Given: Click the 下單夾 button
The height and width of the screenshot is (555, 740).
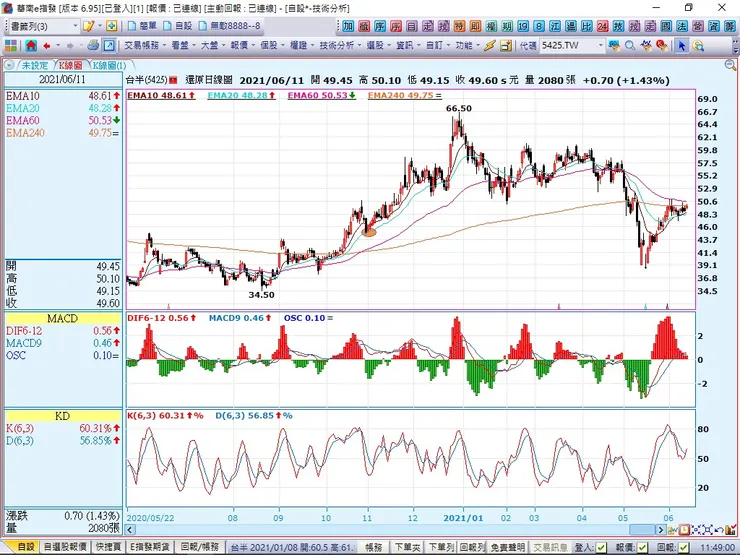Looking at the screenshot, I should (407, 547).
